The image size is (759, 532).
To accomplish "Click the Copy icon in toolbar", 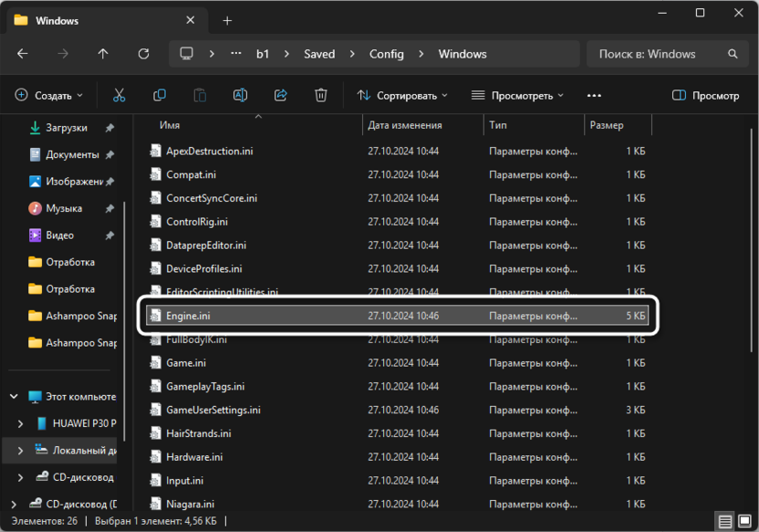I will [160, 95].
